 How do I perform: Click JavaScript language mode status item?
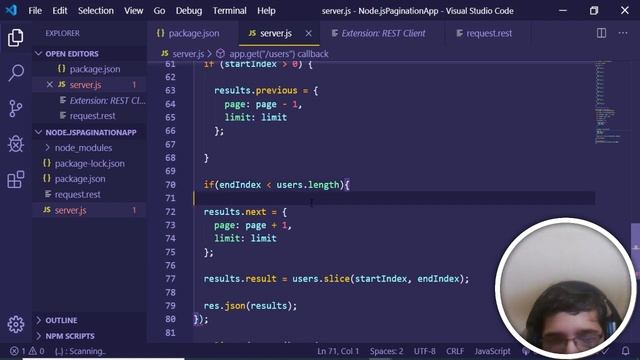coord(492,351)
